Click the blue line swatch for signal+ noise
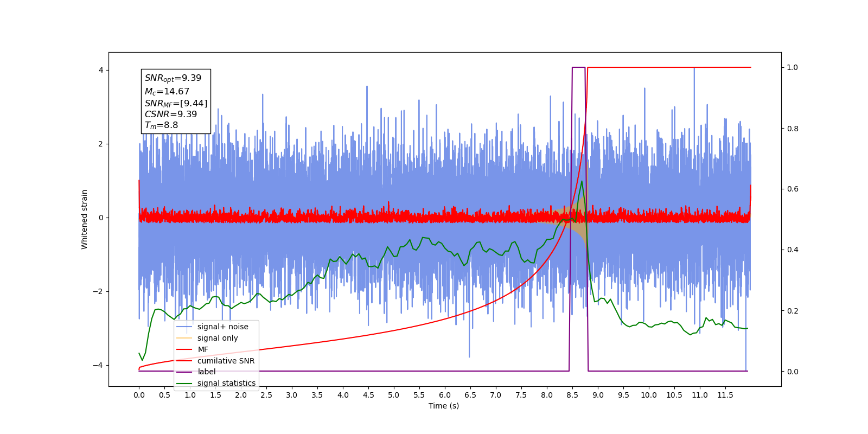This screenshot has width=868, height=434. pos(184,327)
